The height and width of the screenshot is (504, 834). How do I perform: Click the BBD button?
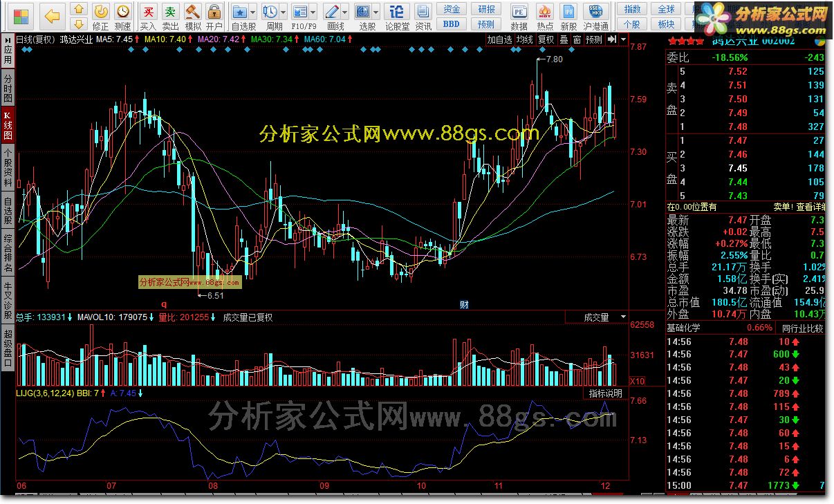coord(452,24)
